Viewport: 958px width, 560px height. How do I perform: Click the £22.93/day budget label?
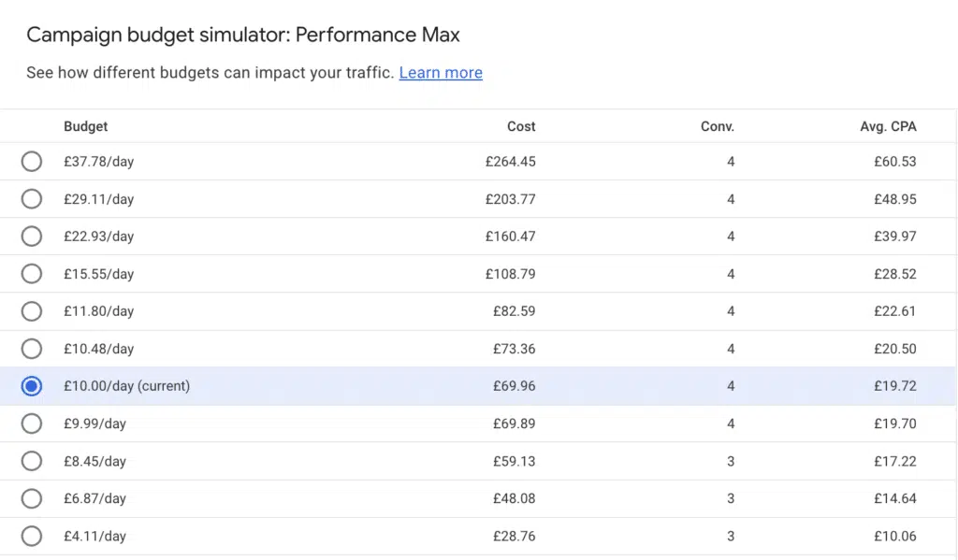[x=99, y=237]
